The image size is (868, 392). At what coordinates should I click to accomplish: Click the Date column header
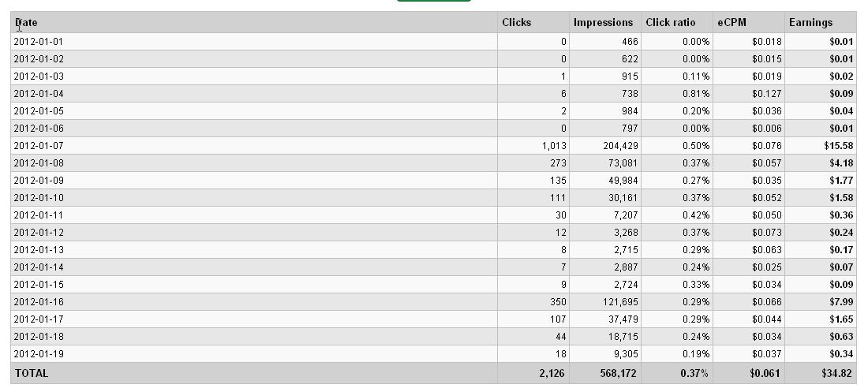click(x=27, y=23)
